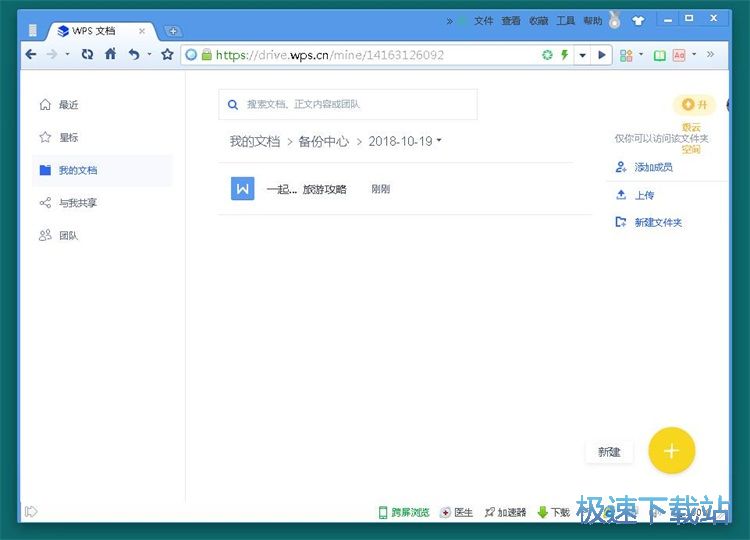Image resolution: width=750 pixels, height=540 pixels.
Task: Open 跨屏浏览 in status bar
Action: (x=404, y=512)
